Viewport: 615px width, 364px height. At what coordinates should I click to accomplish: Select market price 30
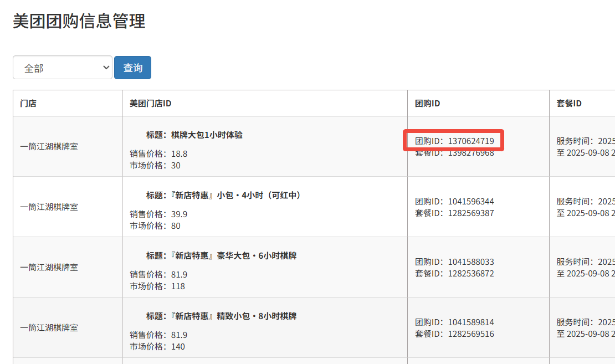click(x=176, y=166)
